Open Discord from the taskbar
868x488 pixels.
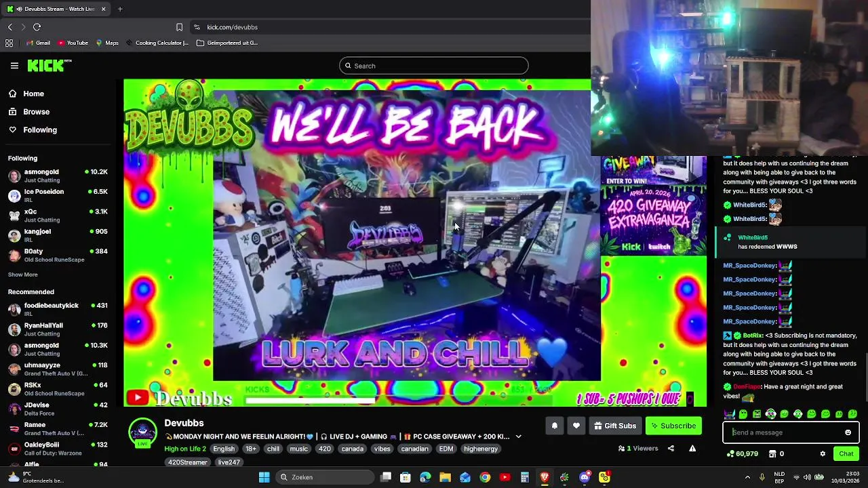click(585, 477)
